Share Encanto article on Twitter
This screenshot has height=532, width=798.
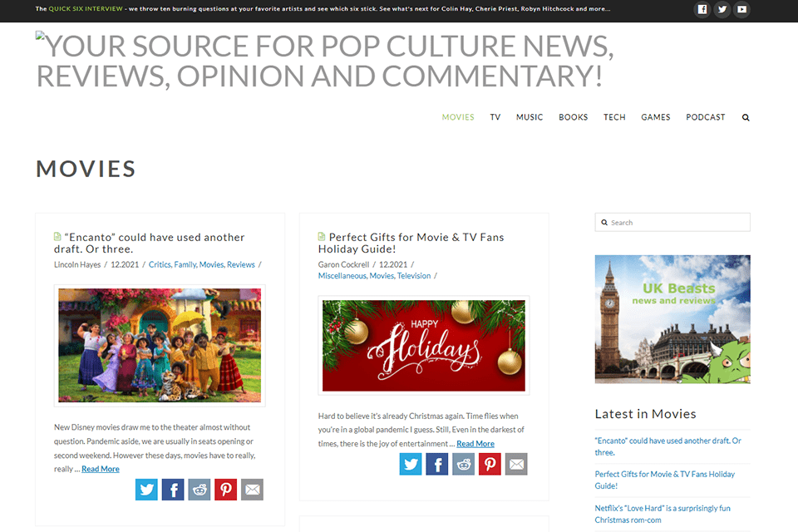[146, 490]
